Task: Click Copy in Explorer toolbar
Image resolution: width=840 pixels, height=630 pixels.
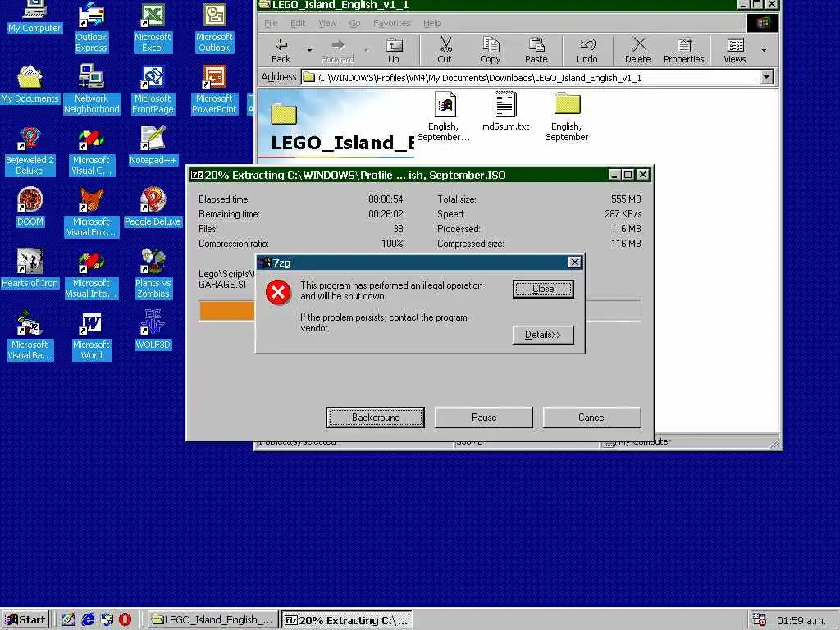Action: [491, 50]
